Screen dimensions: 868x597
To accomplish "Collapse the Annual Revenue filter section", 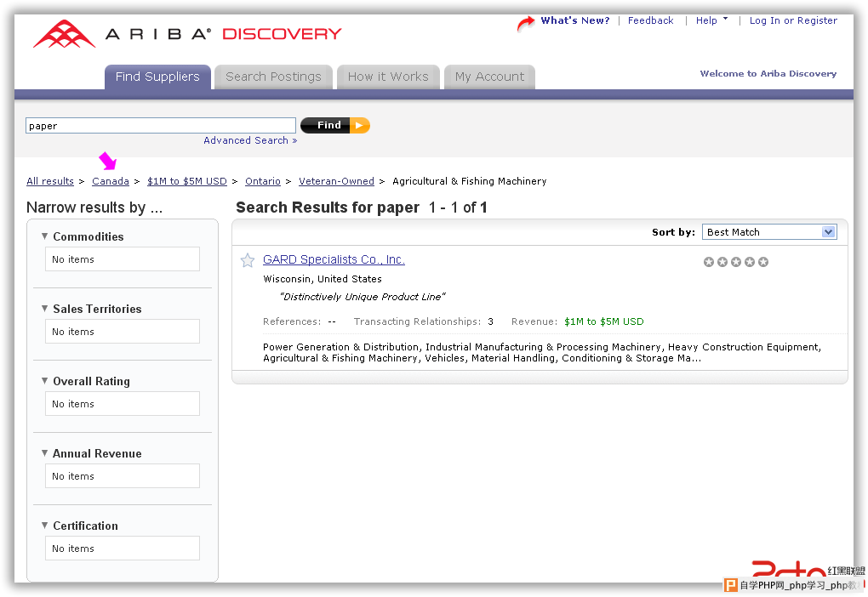I will pyautogui.click(x=45, y=453).
